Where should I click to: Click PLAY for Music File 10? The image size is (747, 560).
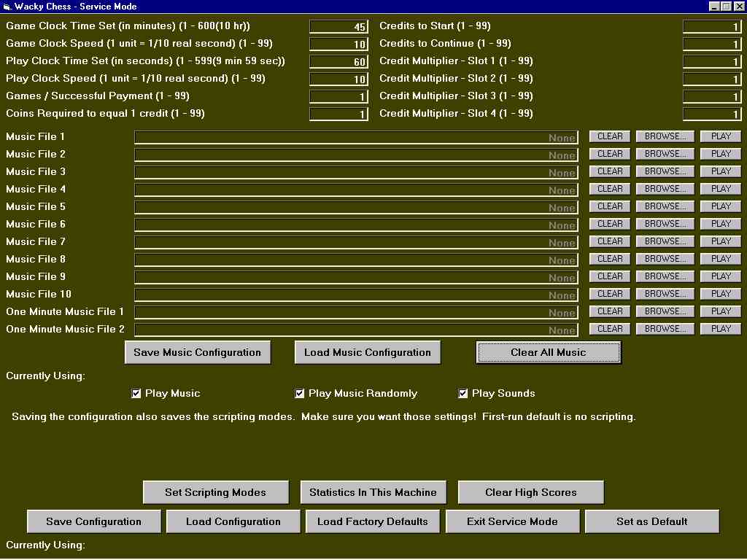[721, 295]
